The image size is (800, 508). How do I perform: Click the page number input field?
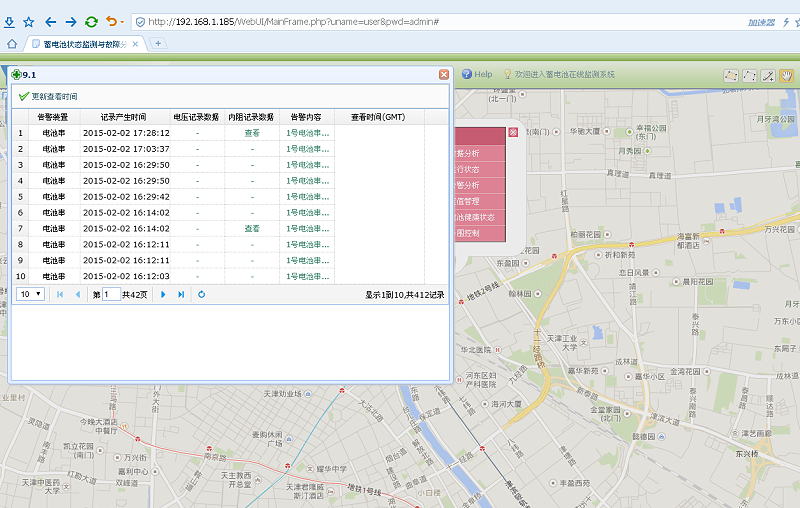click(x=111, y=294)
